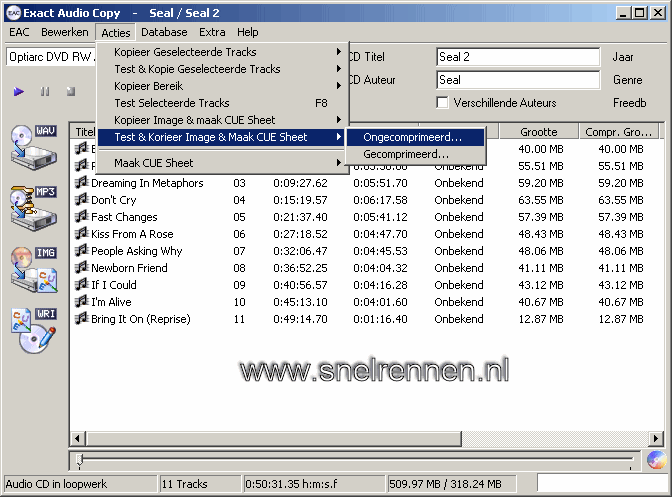Select track People Asking Why

137,251
